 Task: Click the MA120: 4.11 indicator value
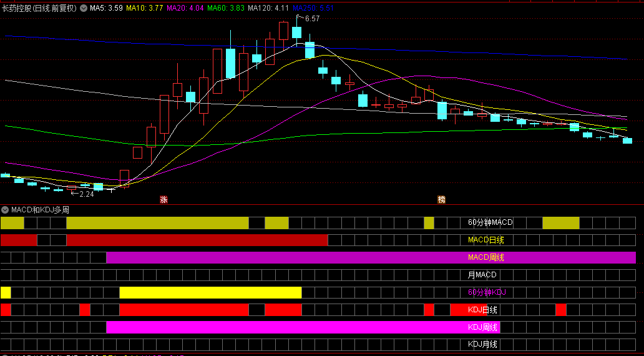[x=268, y=8]
